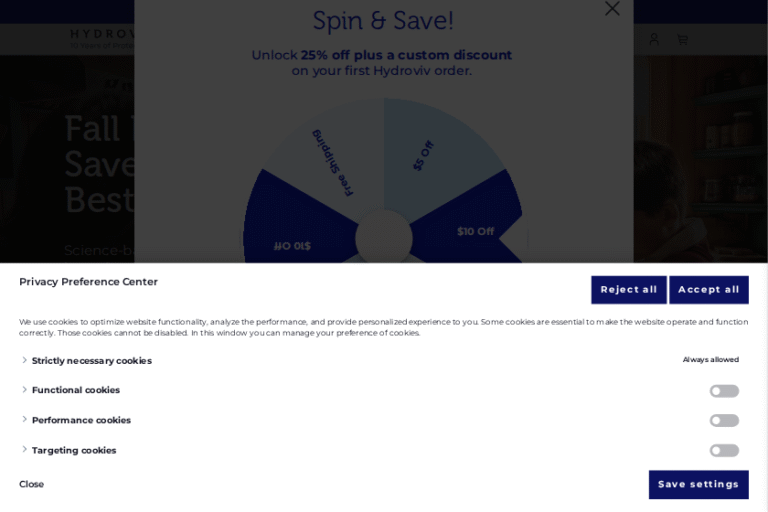Open the user account icon
This screenshot has width=768, height=512.
tap(654, 39)
